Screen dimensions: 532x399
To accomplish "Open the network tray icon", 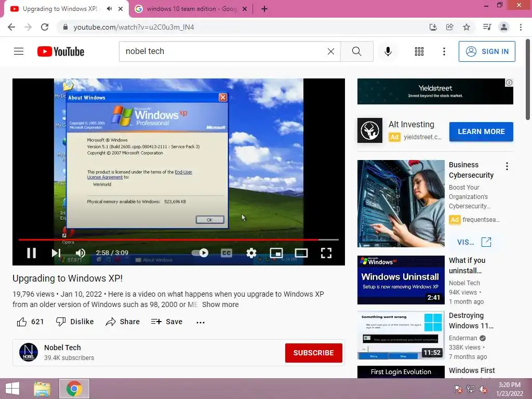I will (x=471, y=389).
